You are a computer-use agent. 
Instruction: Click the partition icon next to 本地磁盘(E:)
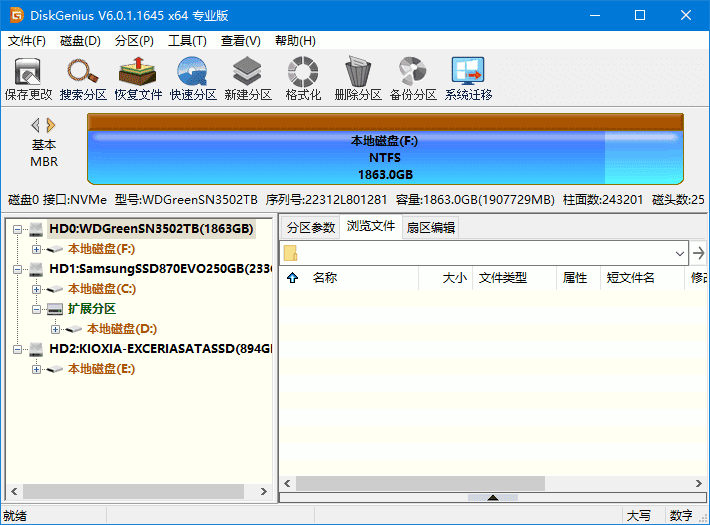coord(55,369)
